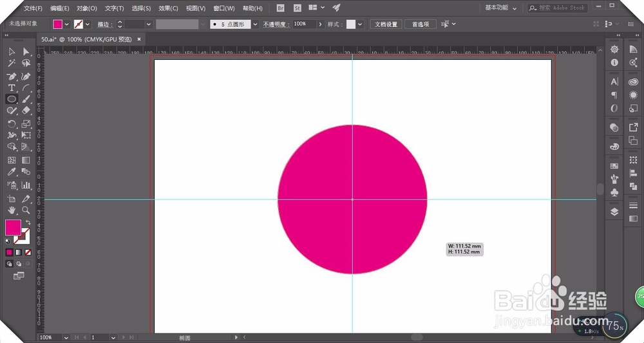Set paint mode to Gradient

point(19,252)
